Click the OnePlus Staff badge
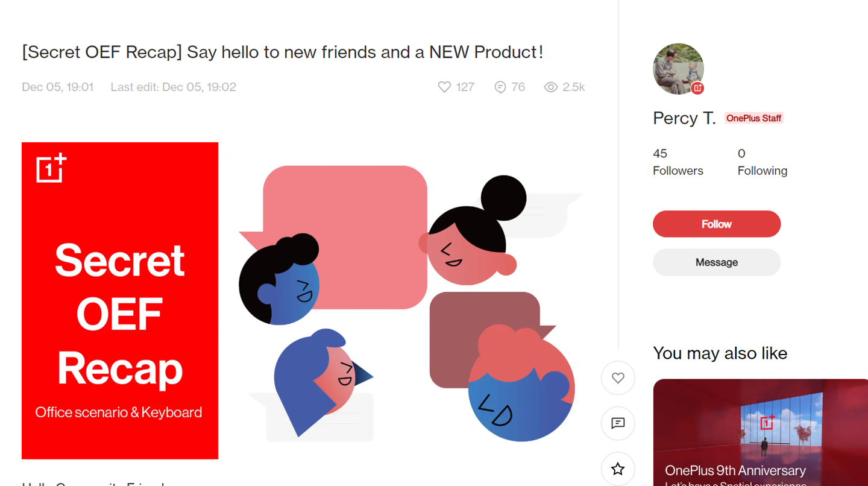The width and height of the screenshot is (868, 486). point(753,118)
